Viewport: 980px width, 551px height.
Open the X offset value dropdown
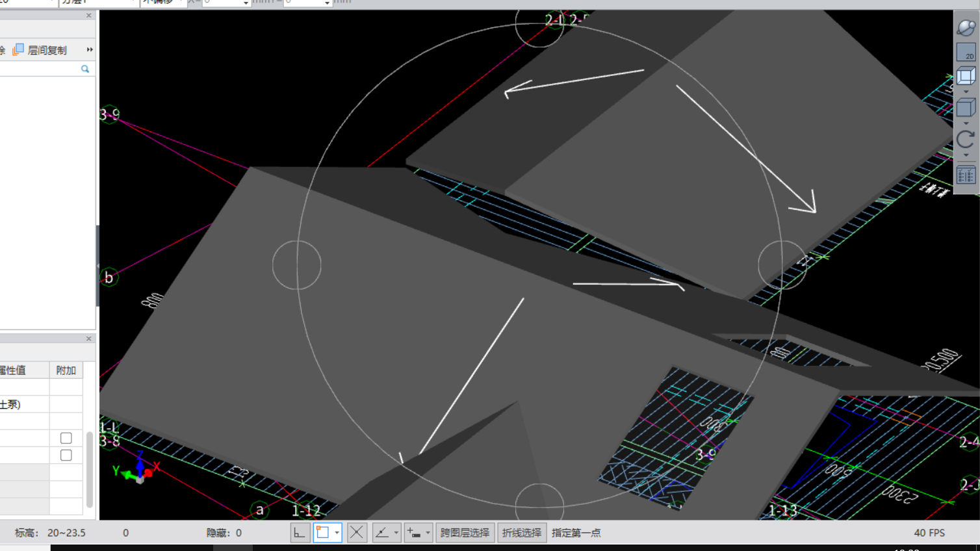coord(246,3)
